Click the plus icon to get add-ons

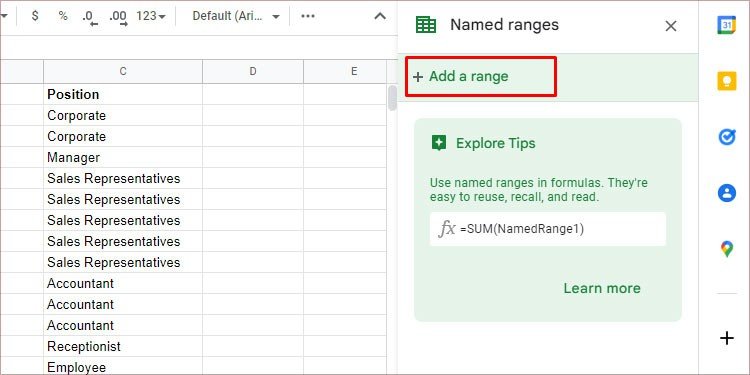(726, 338)
